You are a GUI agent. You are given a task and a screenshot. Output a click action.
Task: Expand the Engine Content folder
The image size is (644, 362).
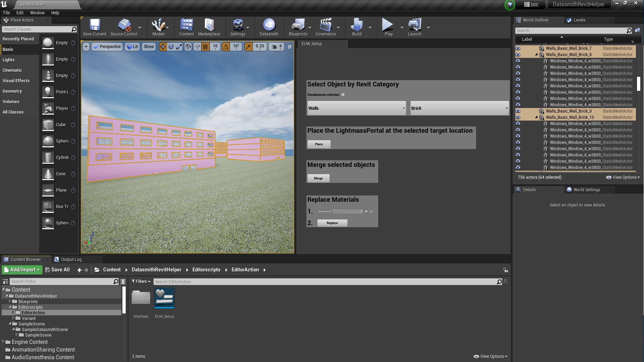3,342
